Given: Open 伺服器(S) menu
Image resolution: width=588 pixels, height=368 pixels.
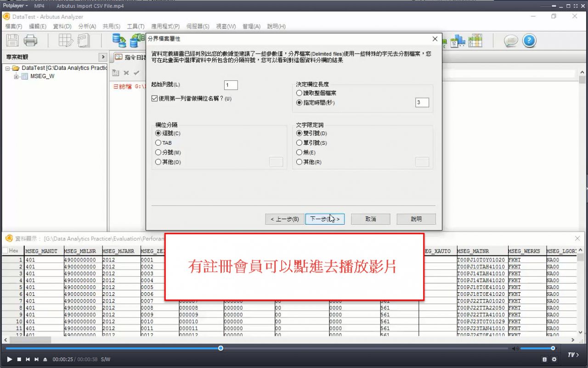Looking at the screenshot, I should (198, 27).
